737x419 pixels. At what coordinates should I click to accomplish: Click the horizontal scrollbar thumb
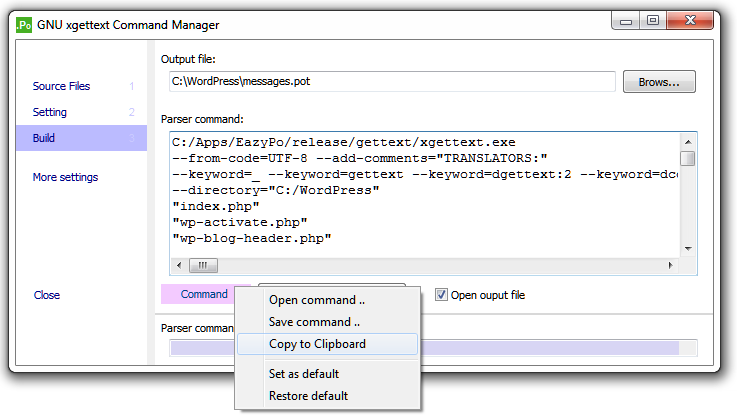[203, 265]
